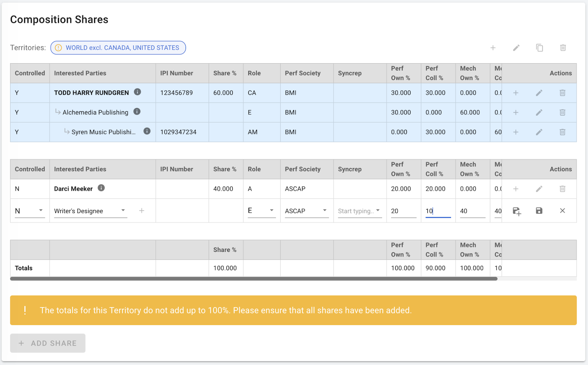The image size is (588, 365).
Task: Click the Perf Own % input field with 20
Action: pos(403,211)
